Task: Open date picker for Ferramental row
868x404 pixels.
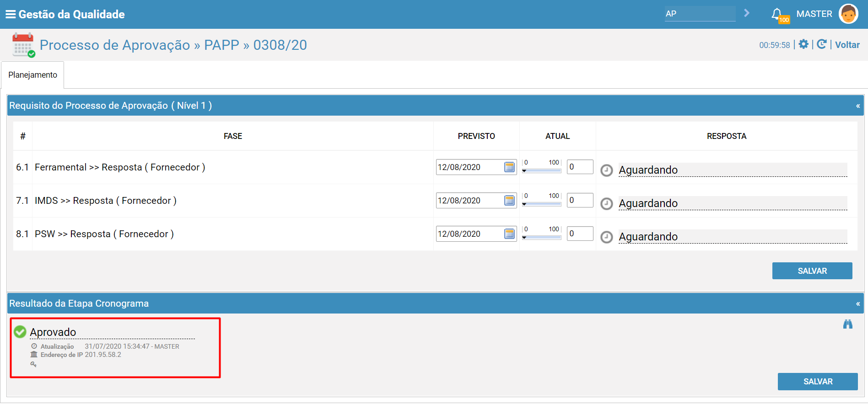Action: [509, 167]
